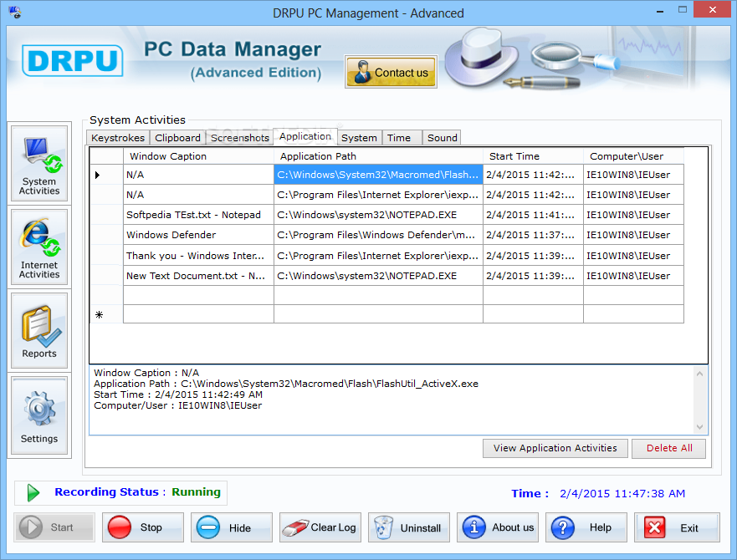
Task: Switch to the Clipboard tab
Action: [x=177, y=138]
